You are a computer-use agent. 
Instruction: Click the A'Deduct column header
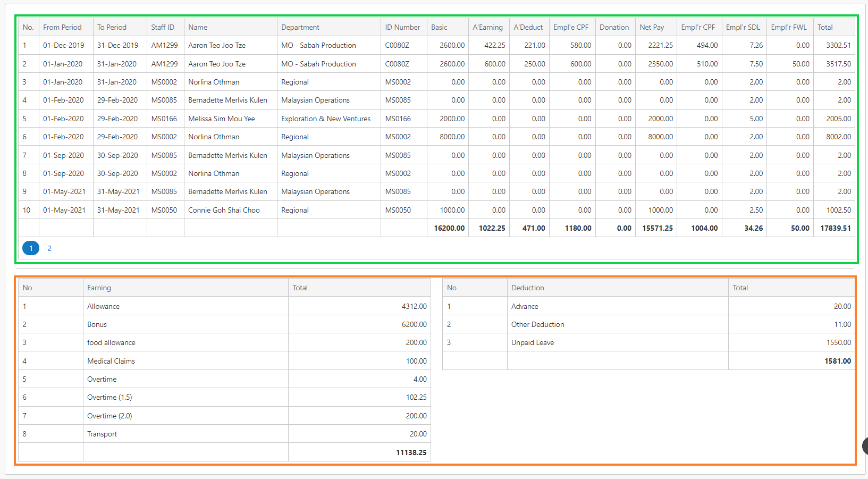(528, 27)
